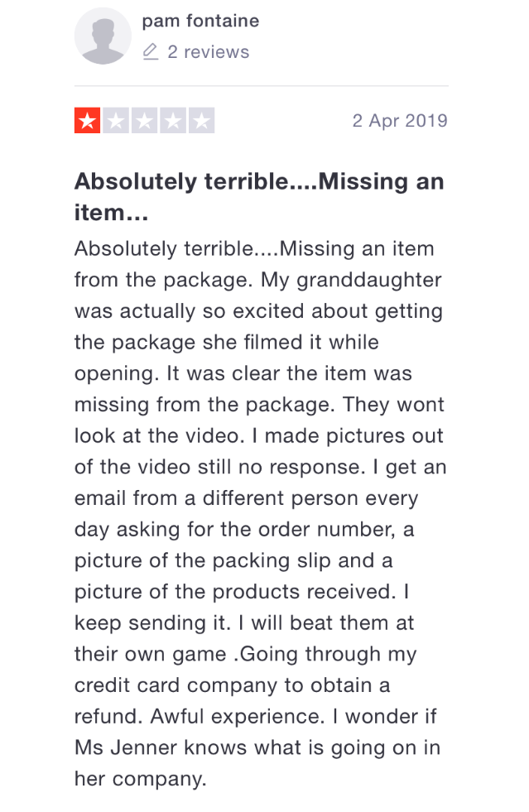This screenshot has width=529, height=812.
Task: Click 'Awful experience.' text in the review
Action: tap(238, 717)
